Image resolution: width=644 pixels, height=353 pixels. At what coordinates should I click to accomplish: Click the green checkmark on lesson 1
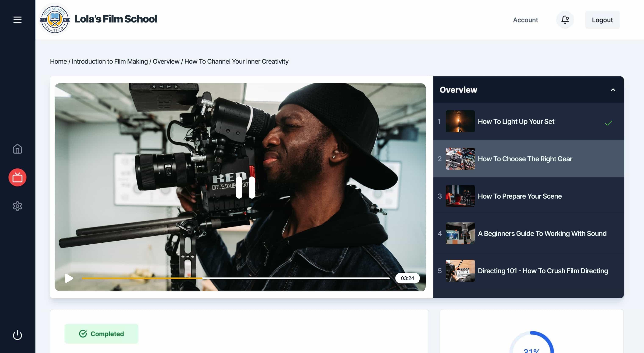coord(608,123)
